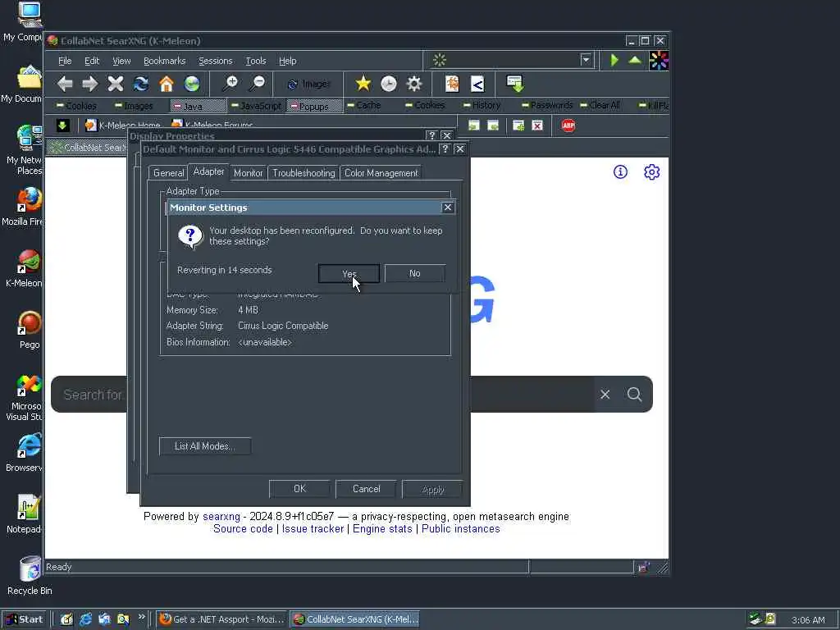This screenshot has width=840, height=630.
Task: Zoom out with magnifier minus icon
Action: point(257,83)
